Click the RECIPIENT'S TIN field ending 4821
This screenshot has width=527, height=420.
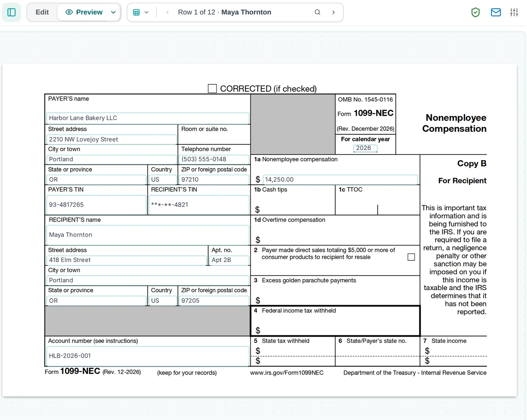coord(199,205)
